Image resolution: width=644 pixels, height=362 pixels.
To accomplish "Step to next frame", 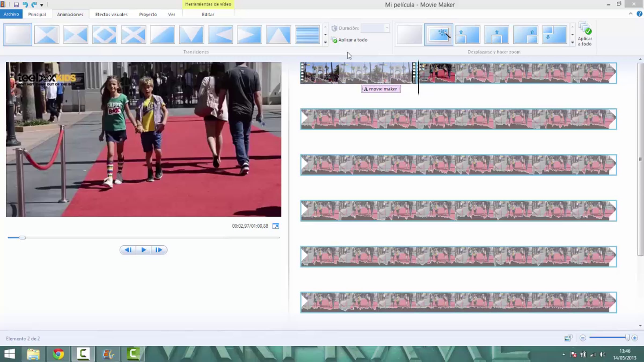I will click(159, 250).
